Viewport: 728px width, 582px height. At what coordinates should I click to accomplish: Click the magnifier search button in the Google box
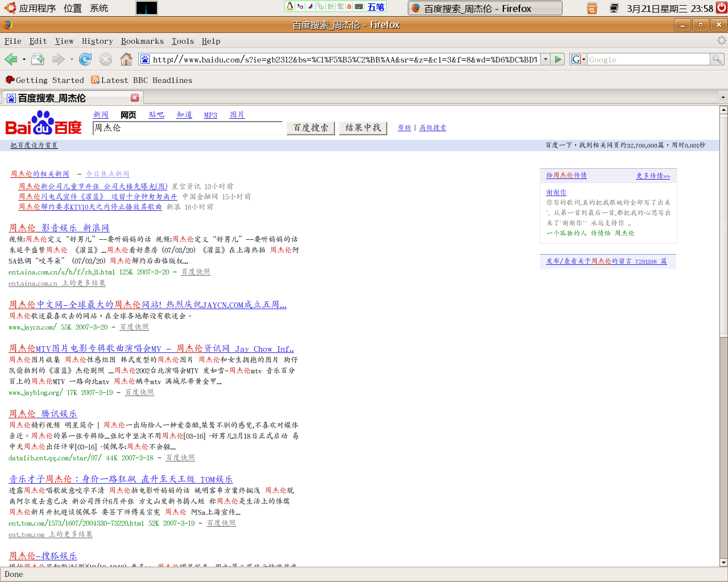[x=717, y=59]
